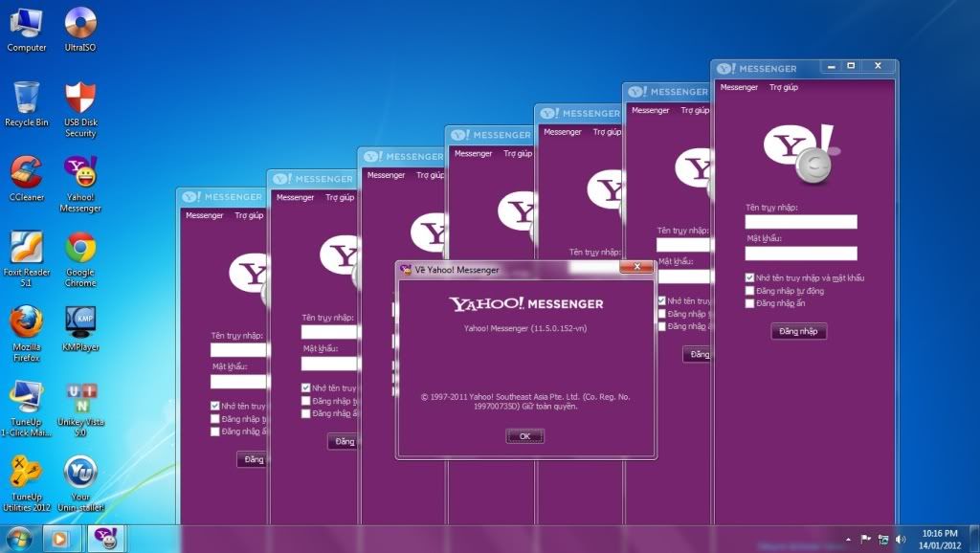This screenshot has width=980, height=553.
Task: Select the Computer desktop icon
Action: (x=26, y=30)
